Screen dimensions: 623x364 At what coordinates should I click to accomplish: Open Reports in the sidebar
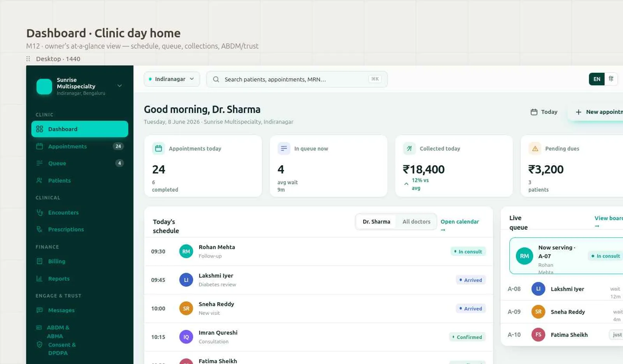(x=79, y=278)
